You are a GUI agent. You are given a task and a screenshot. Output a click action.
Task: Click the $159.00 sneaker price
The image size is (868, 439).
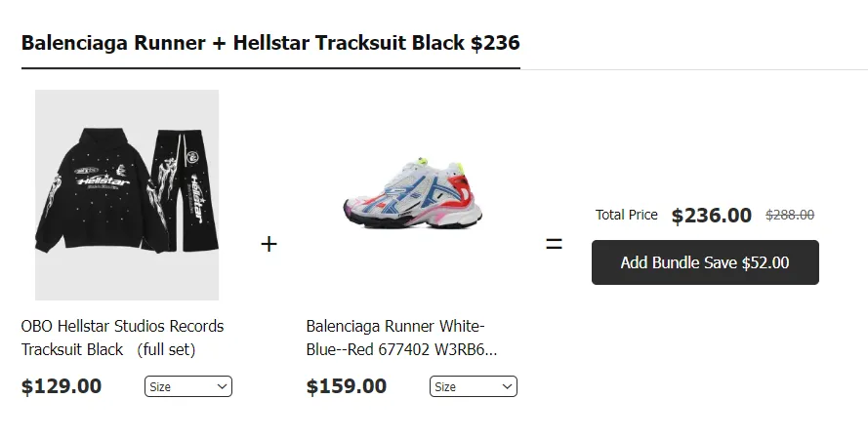[x=347, y=386]
